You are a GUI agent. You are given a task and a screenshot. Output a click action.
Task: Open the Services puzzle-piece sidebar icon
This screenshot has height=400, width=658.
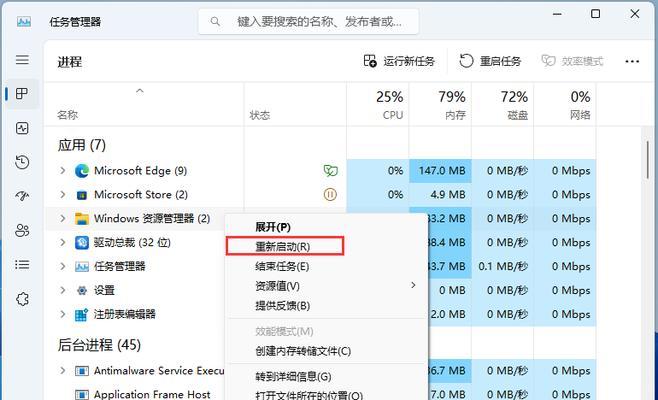(22, 299)
